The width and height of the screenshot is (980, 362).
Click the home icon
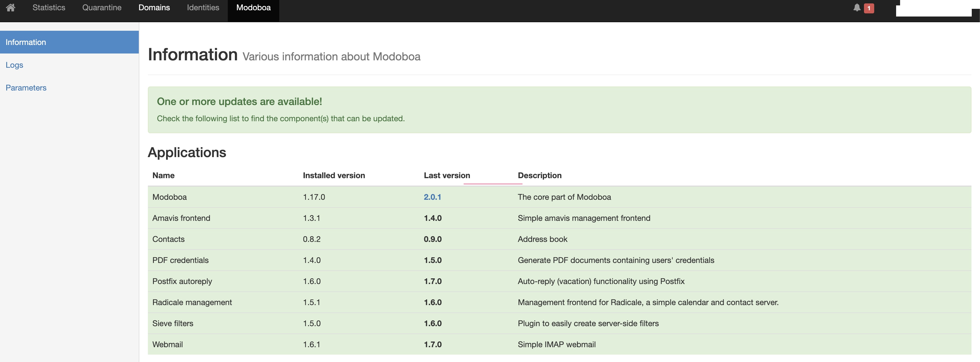click(11, 7)
